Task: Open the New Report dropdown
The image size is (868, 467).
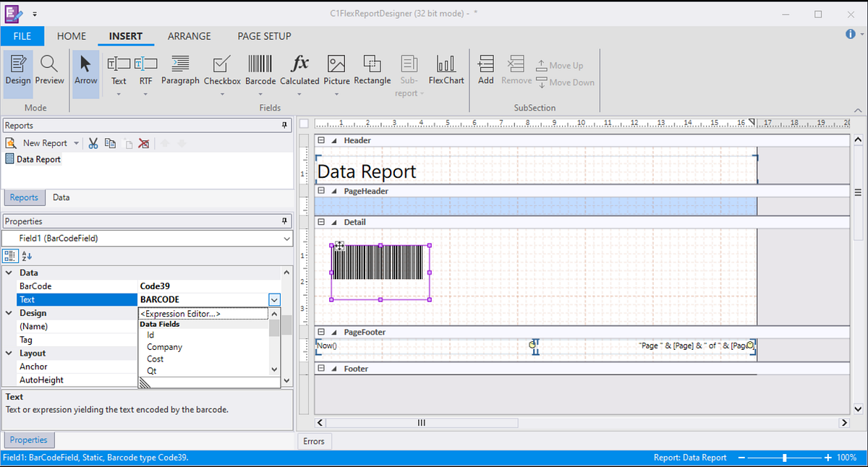Action: pos(76,143)
